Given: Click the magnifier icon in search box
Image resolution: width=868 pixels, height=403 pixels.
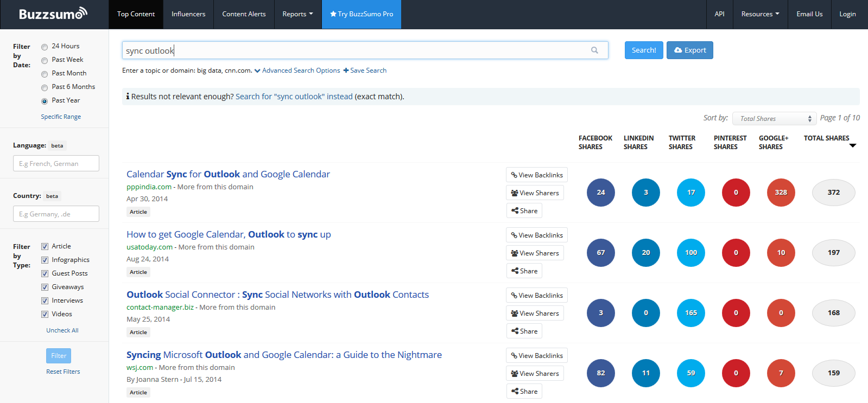Looking at the screenshot, I should point(594,50).
